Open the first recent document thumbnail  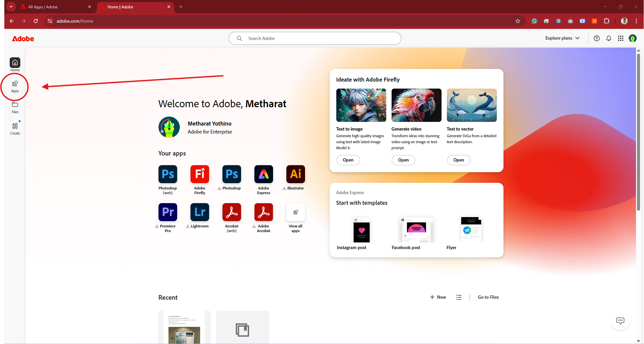pos(184,327)
